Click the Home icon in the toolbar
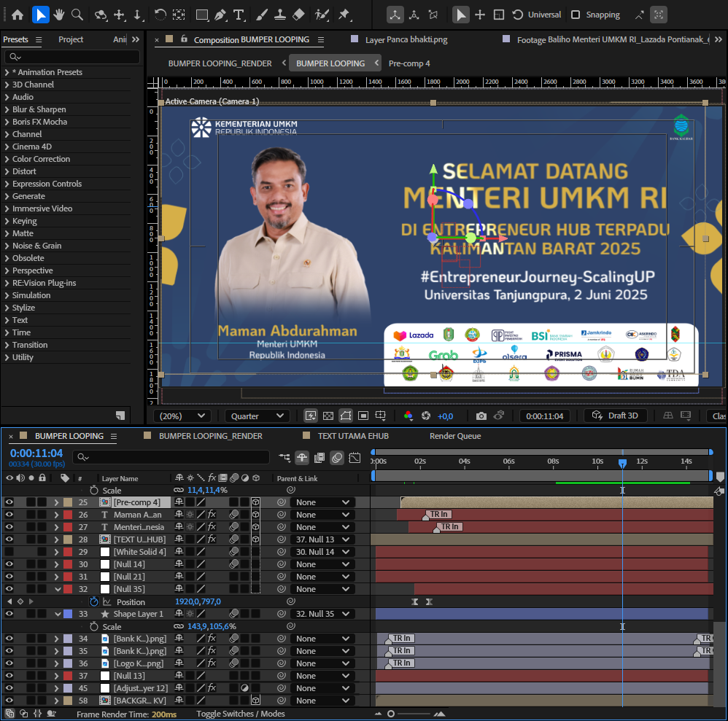 [18, 15]
